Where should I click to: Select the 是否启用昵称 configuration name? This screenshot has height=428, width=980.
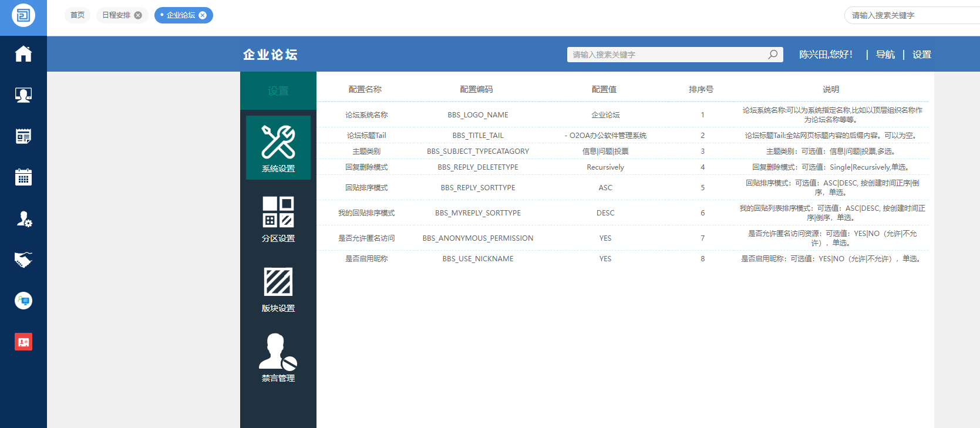click(366, 259)
